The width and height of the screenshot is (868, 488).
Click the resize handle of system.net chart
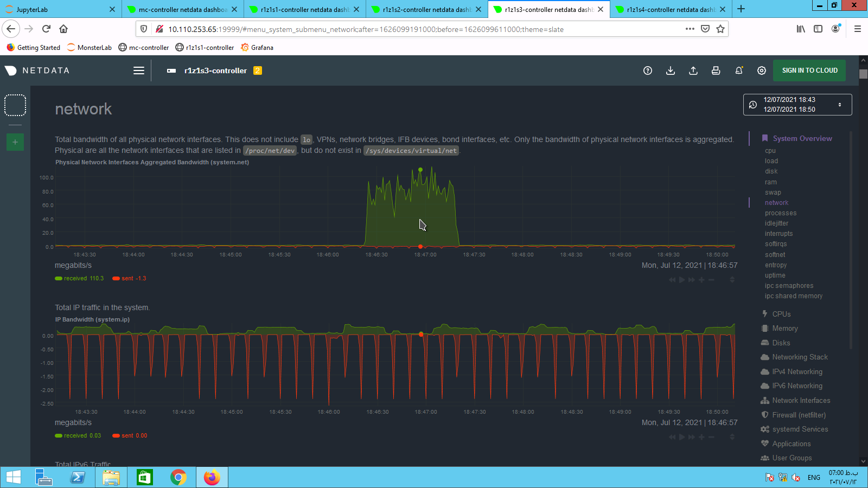[x=732, y=280]
